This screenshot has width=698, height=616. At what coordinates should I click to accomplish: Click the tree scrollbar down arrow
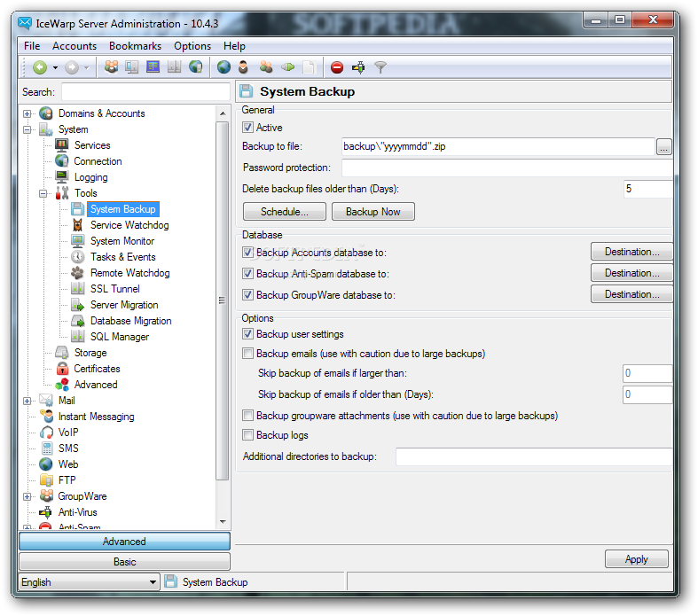click(x=223, y=522)
